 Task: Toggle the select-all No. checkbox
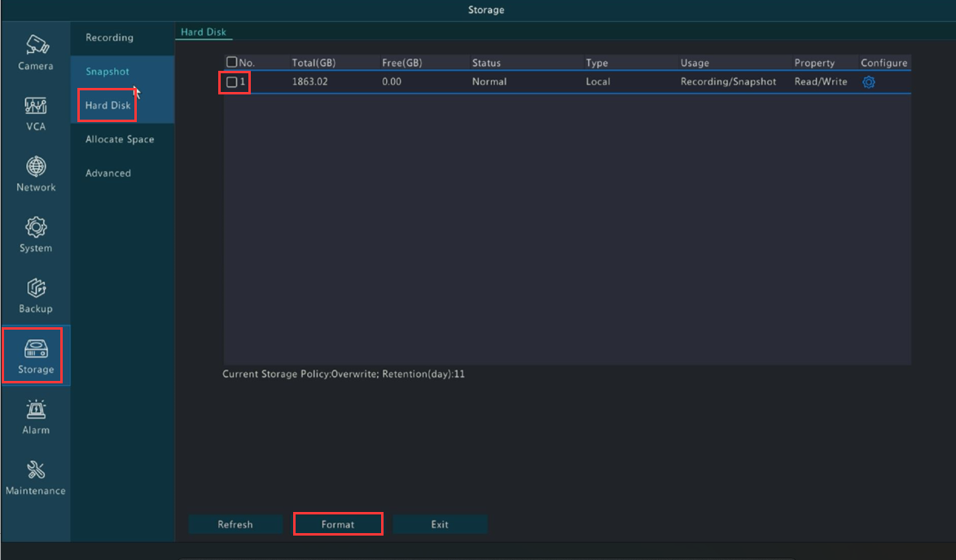[232, 63]
